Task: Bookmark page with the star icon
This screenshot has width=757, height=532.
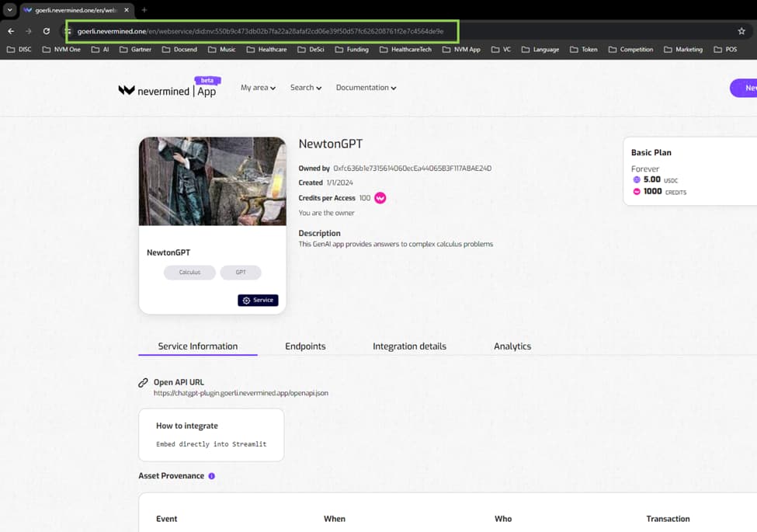Action: (741, 31)
